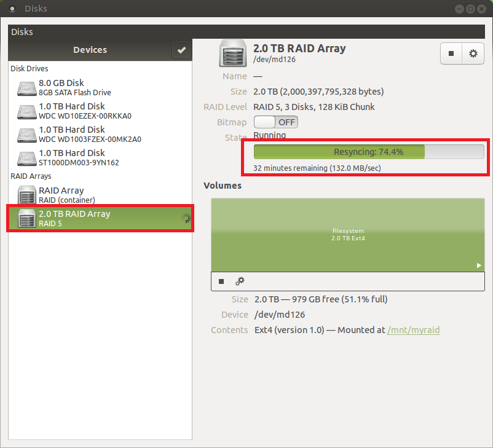Click the 'Running' state value
The height and width of the screenshot is (448, 493).
click(x=269, y=135)
